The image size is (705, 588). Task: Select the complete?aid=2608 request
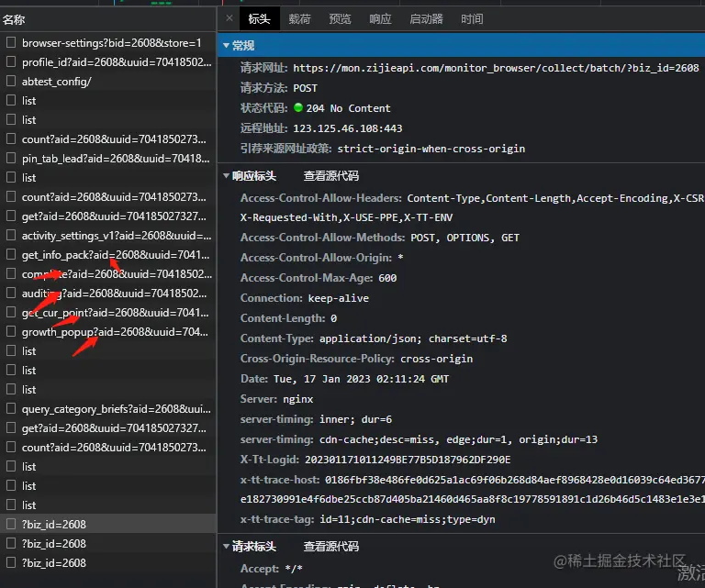pyautogui.click(x=108, y=274)
